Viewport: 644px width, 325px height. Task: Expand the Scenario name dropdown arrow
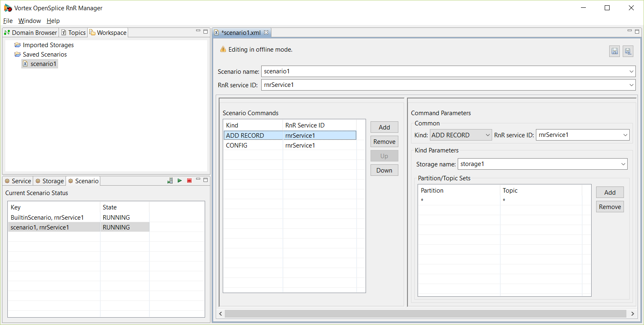click(631, 71)
